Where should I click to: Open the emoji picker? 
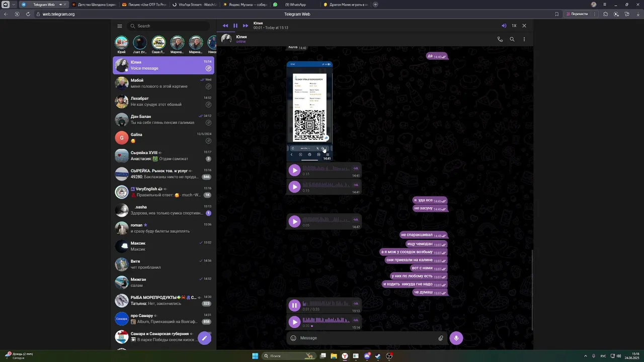(293, 338)
